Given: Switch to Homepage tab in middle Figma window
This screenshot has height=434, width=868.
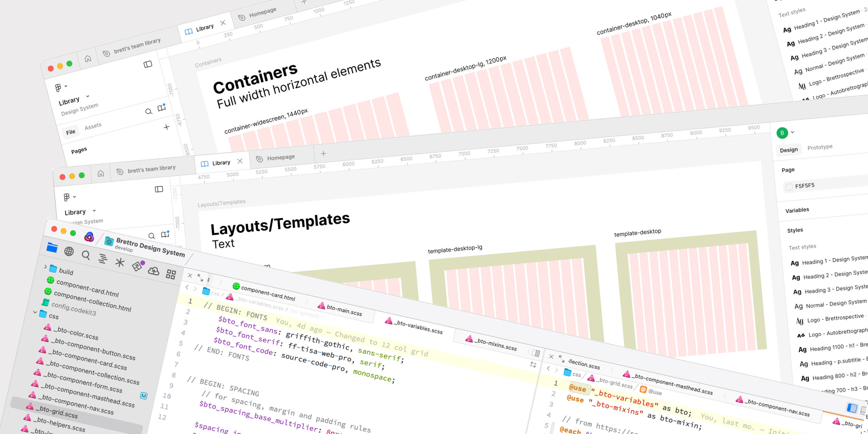Looking at the screenshot, I should tap(281, 157).
